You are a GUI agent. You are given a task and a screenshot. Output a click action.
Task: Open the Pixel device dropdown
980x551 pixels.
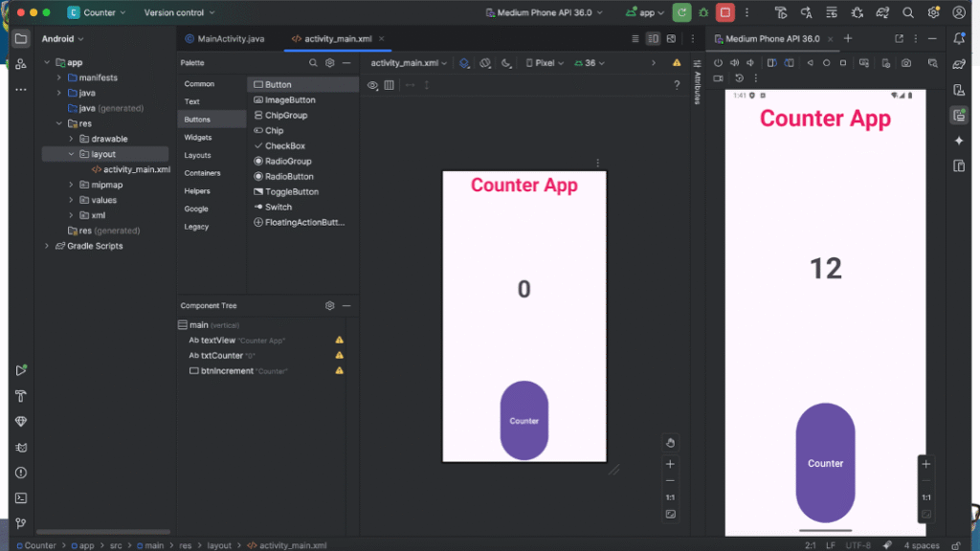pos(544,63)
